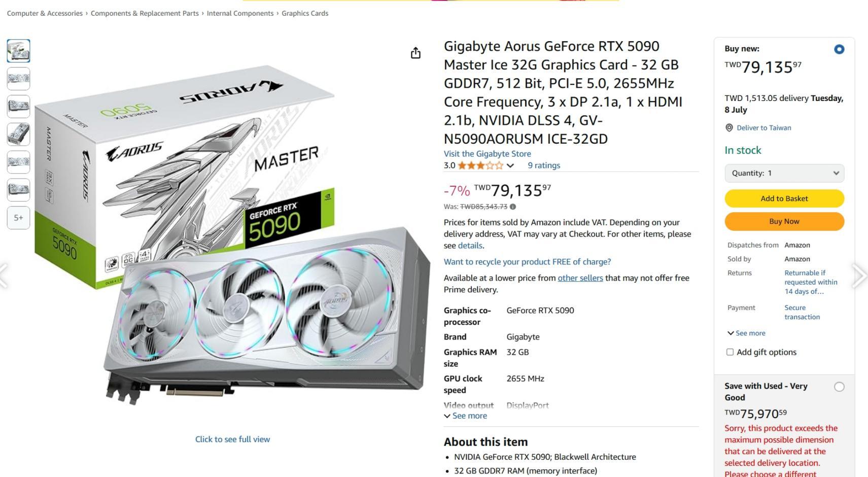Screen dimensions: 868x477
Task: Click the Add to Basket button
Action: (784, 198)
